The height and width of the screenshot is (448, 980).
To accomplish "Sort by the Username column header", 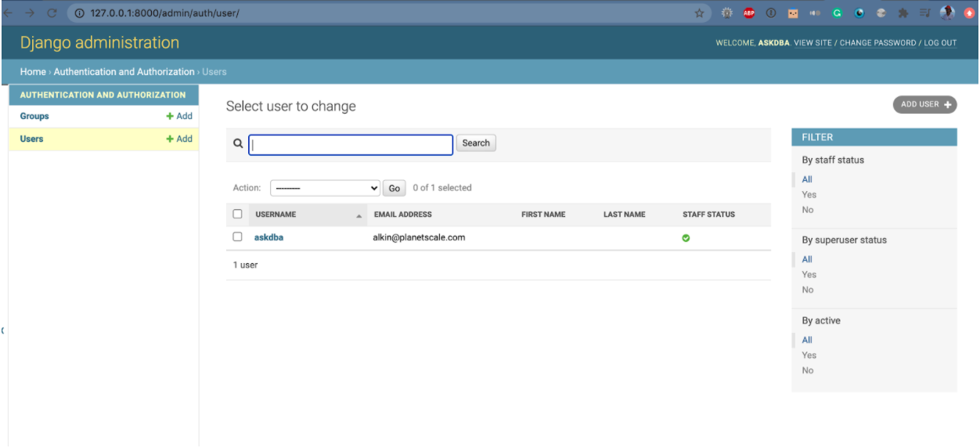I will 276,215.
